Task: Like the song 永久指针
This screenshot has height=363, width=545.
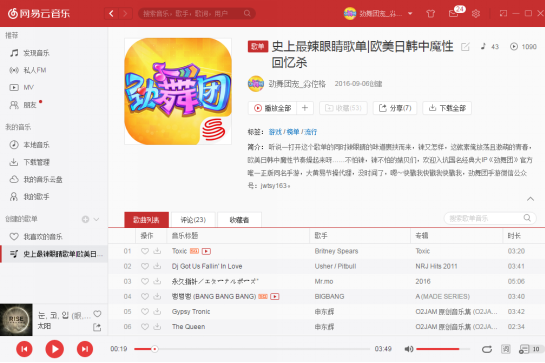Action: (145, 281)
